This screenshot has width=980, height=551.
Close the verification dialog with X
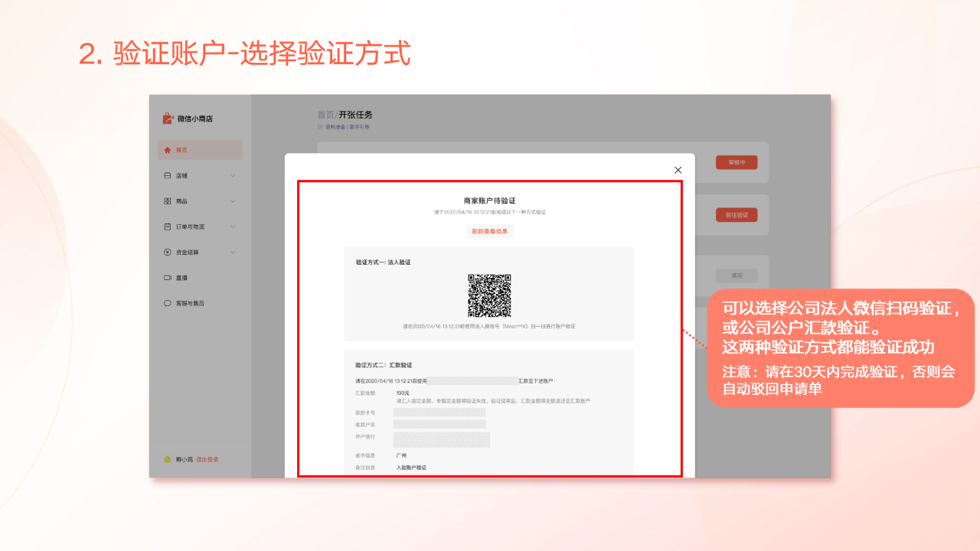pos(678,170)
